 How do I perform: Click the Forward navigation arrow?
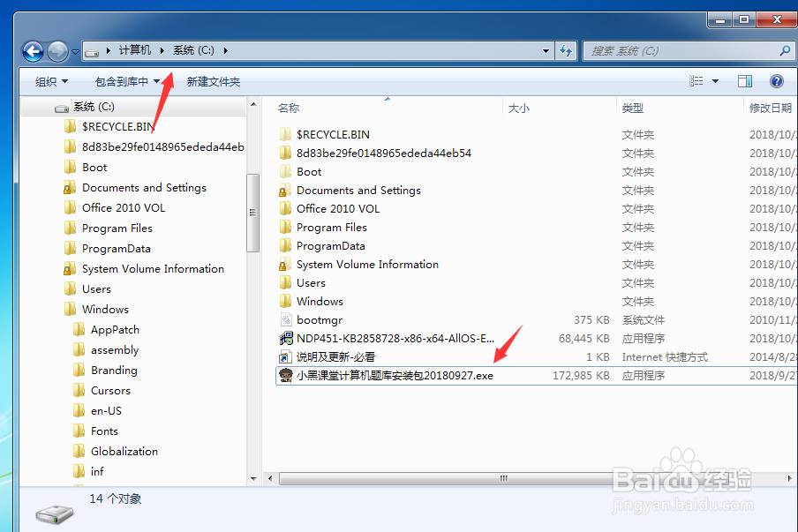57,51
